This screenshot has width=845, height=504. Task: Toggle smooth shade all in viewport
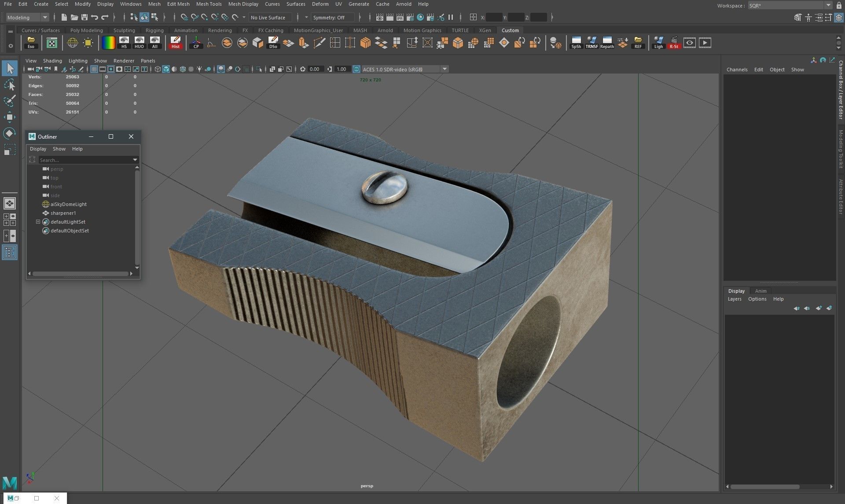tap(166, 69)
